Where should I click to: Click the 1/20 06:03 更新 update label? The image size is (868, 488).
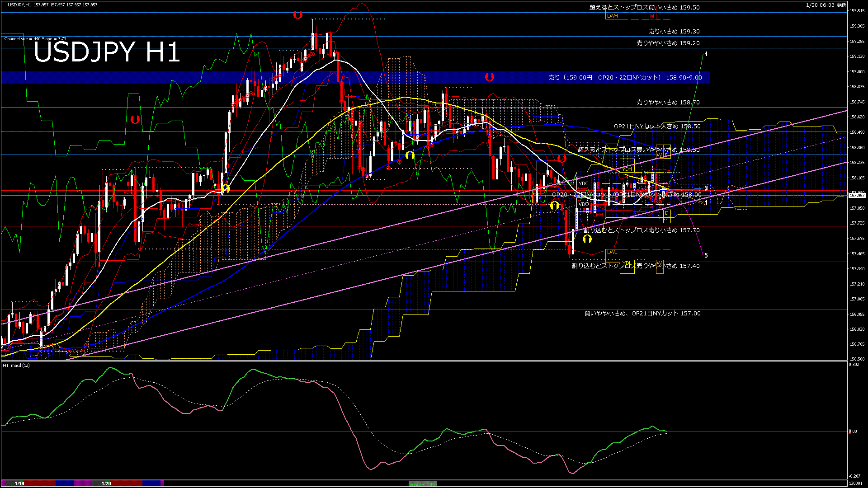[826, 5]
